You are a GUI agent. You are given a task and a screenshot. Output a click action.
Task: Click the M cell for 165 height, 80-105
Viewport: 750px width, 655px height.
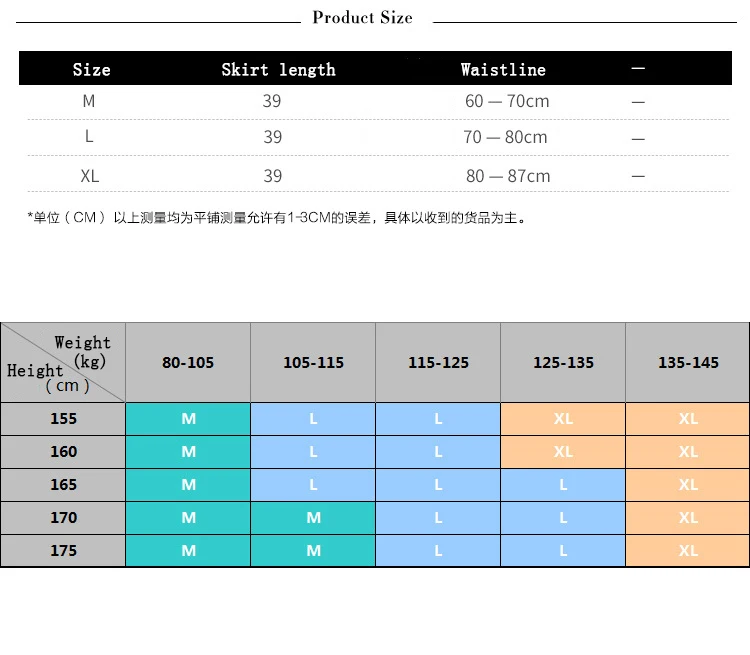[188, 485]
